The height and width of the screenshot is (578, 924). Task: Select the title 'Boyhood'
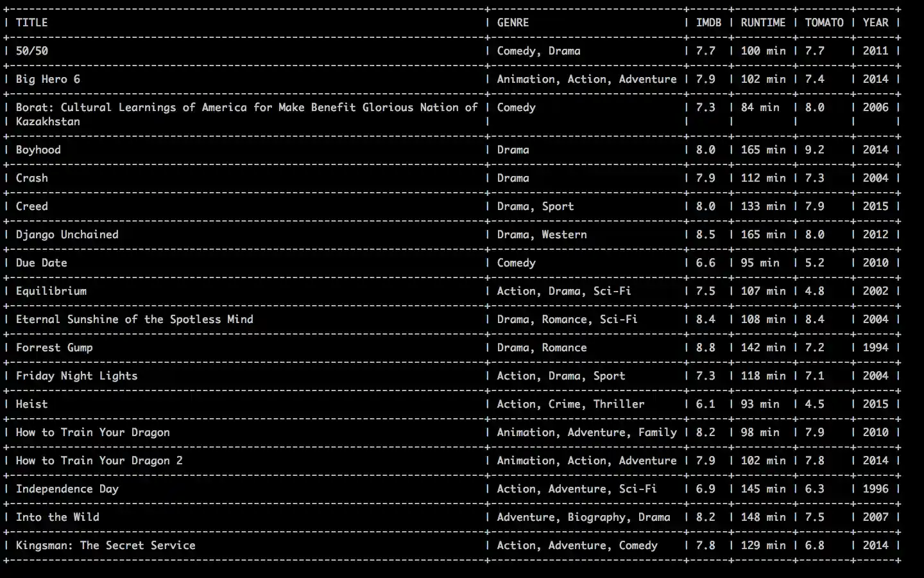click(38, 150)
